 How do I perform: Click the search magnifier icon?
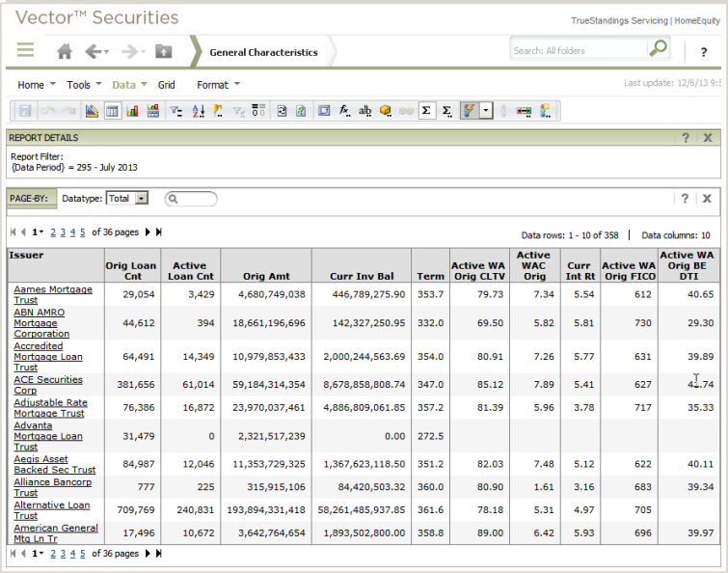[x=658, y=48]
